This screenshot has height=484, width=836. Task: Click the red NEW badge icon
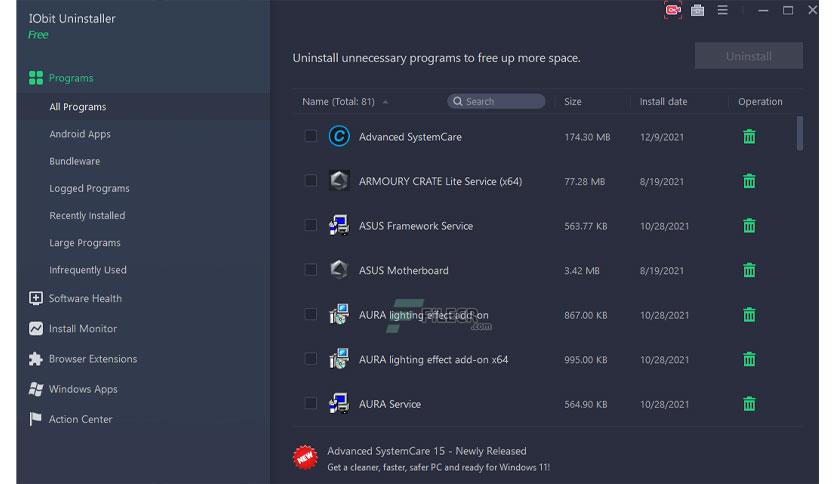tap(306, 457)
